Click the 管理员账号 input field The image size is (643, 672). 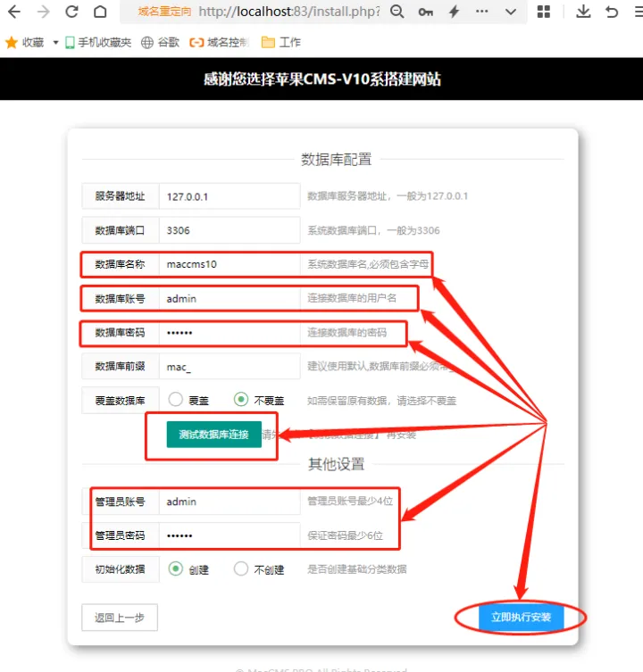pyautogui.click(x=230, y=502)
